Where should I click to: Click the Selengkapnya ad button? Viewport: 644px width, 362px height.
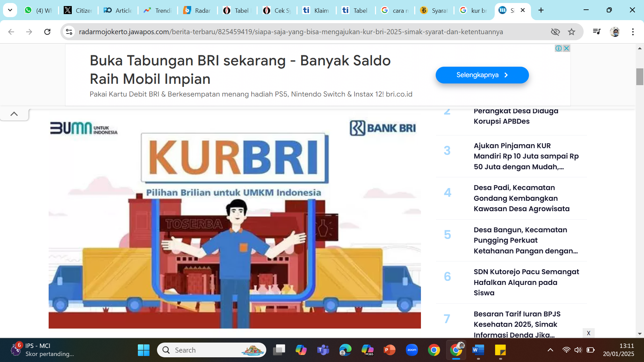(x=482, y=75)
